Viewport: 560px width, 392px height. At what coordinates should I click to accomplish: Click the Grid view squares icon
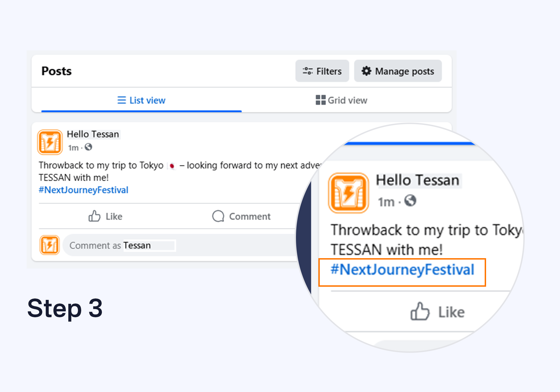point(320,100)
